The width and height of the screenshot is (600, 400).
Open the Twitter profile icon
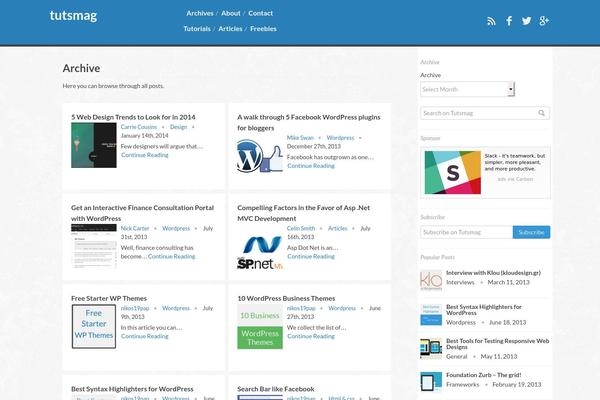(x=526, y=20)
